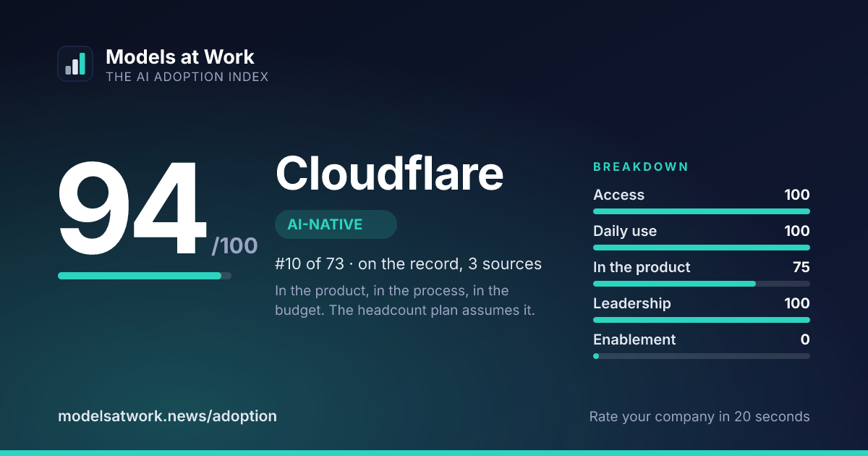
Task: Click the Enablement label
Action: point(634,339)
